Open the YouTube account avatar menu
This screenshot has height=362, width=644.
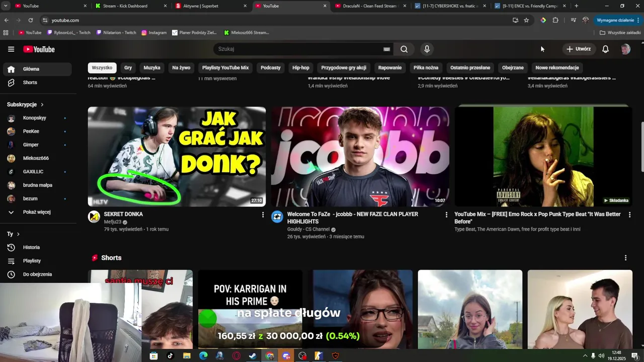[x=625, y=49]
